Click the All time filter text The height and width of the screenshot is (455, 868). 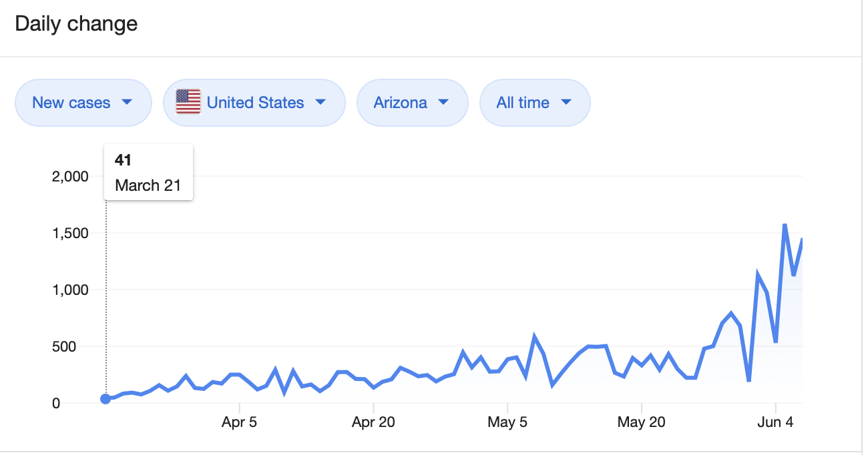pos(523,103)
